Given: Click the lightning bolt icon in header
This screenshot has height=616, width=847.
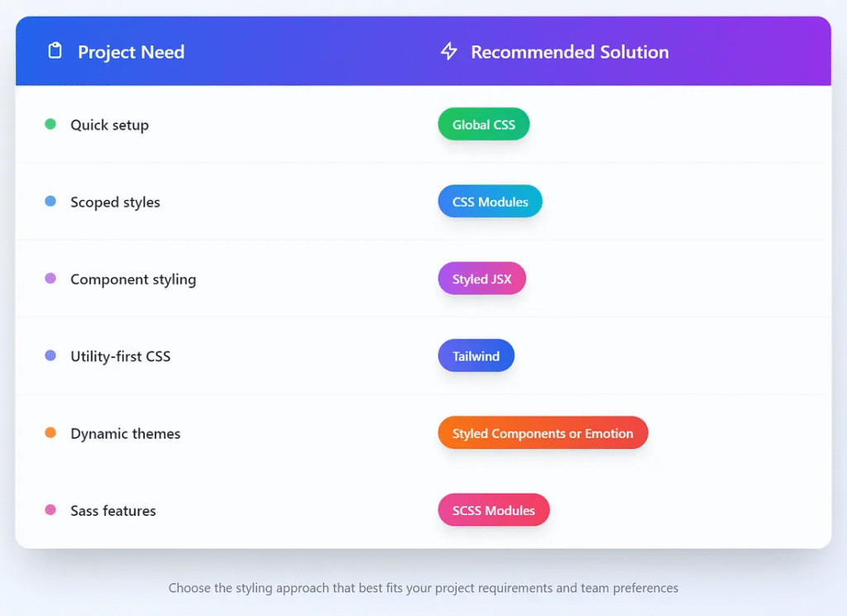Looking at the screenshot, I should click(448, 52).
